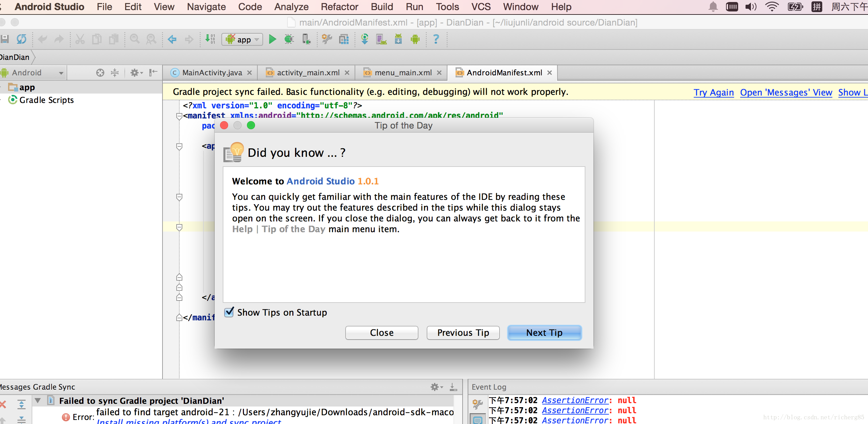Viewport: 868px width, 424px height.
Task: Click the Paste clipboard icon
Action: point(114,39)
